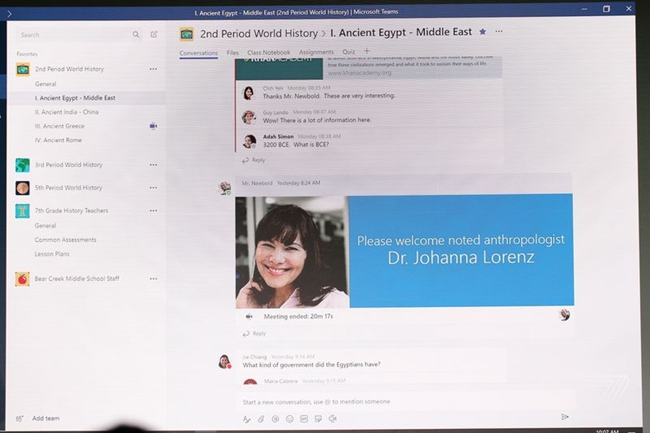Open the 5th Period World History avatar
This screenshot has width=650, height=433.
click(23, 188)
